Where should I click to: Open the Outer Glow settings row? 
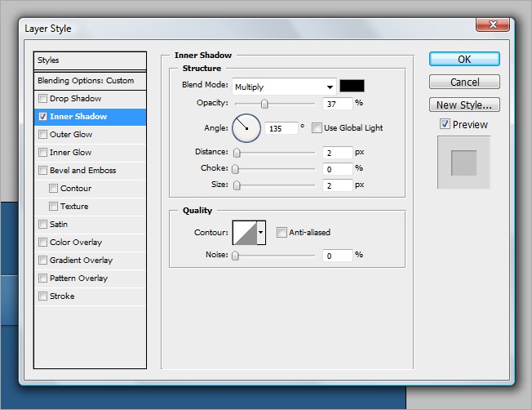click(90, 135)
